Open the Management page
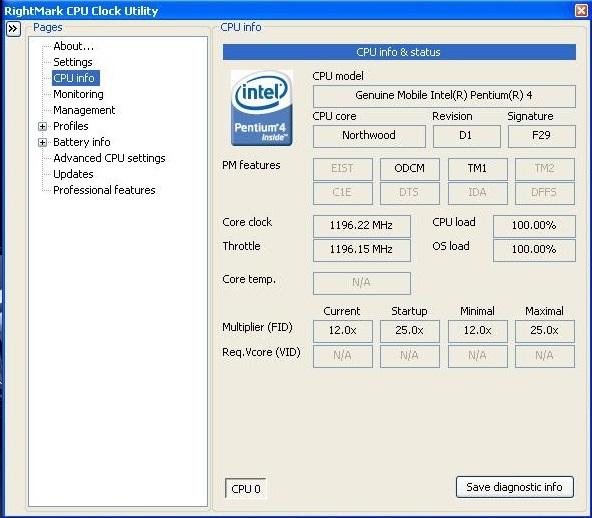Screen dimensions: 592x518 pyautogui.click(x=84, y=110)
